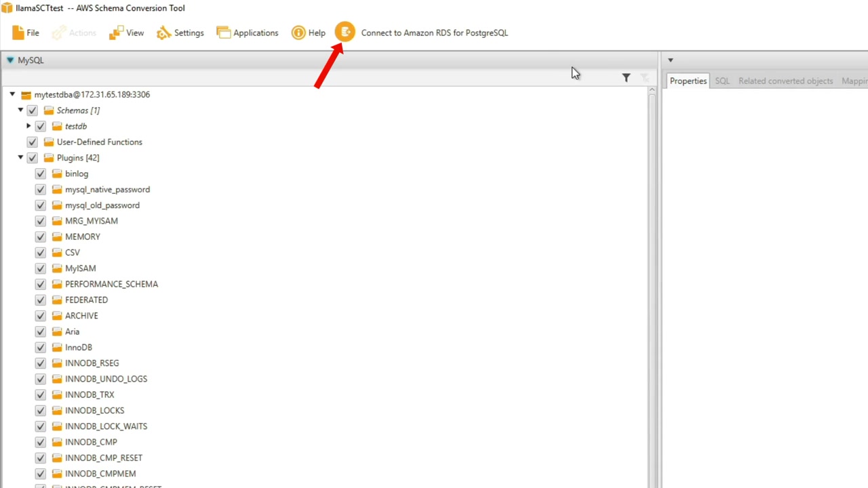Click the PERFORMANCE_SCHEMA folder icon

(57, 284)
